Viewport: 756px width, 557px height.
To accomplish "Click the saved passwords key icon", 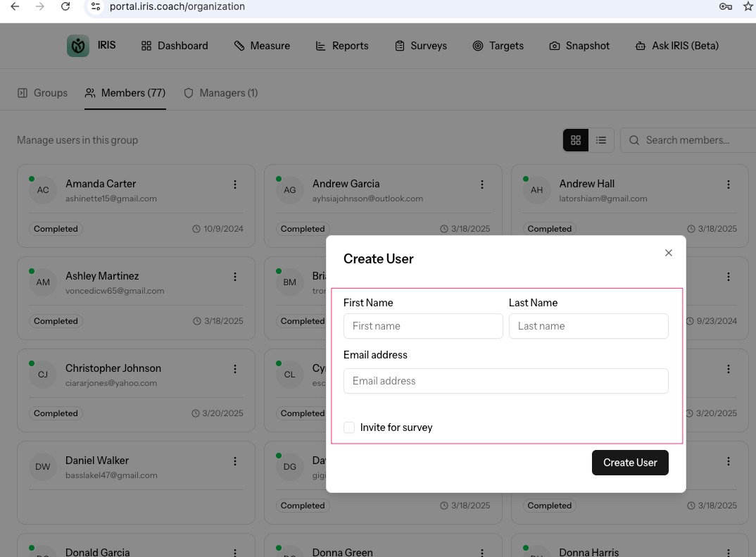I will pos(726,6).
